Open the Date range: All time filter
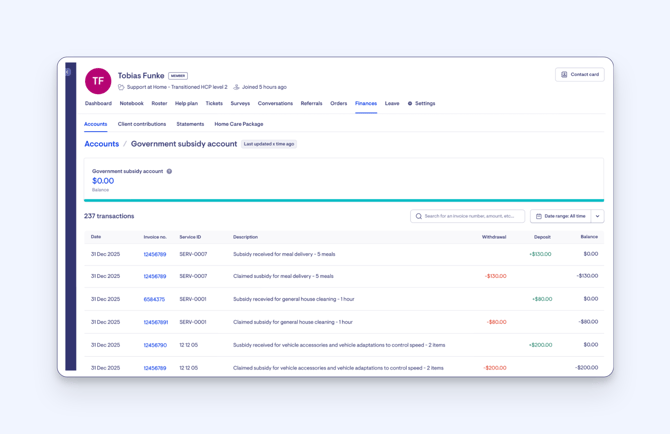670x434 pixels. click(x=561, y=216)
